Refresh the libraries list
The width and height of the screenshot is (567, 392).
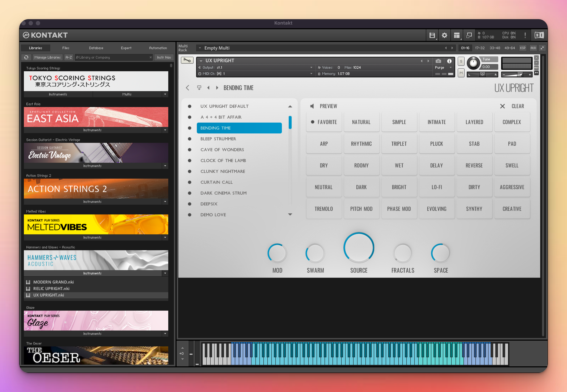[26, 57]
